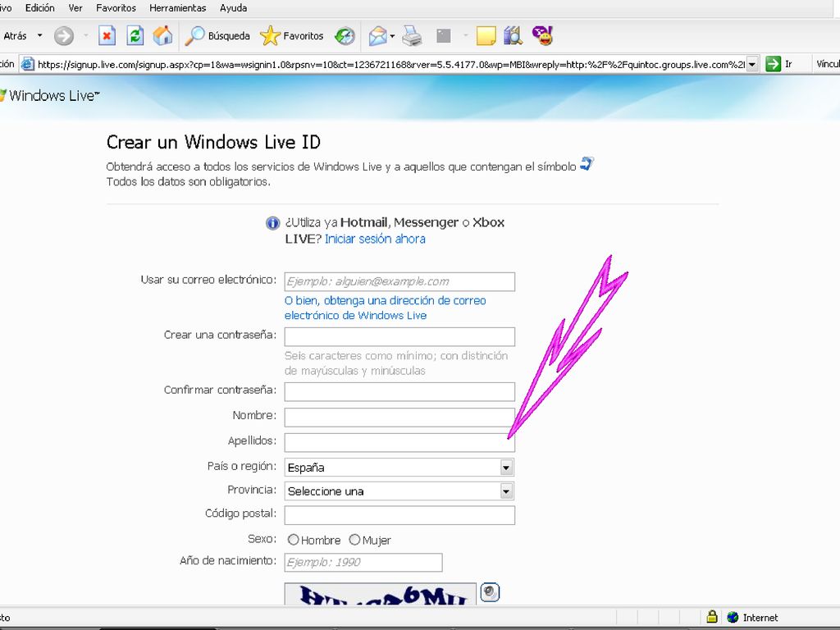Focus the correo electrónico input field
Viewport: 840px width, 630px height.
(399, 282)
